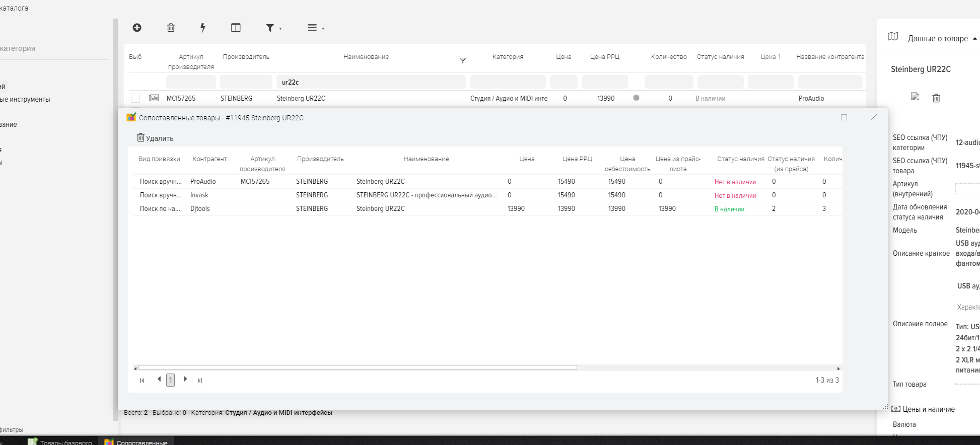Image resolution: width=980 pixels, height=445 pixels.
Task: Click STEINBERG manufacturer cell in main table
Action: click(236, 98)
